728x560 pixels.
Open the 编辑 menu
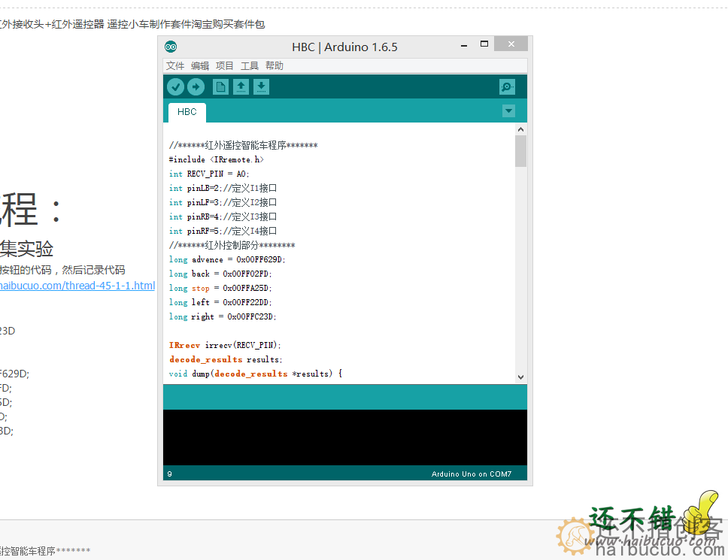pos(200,66)
